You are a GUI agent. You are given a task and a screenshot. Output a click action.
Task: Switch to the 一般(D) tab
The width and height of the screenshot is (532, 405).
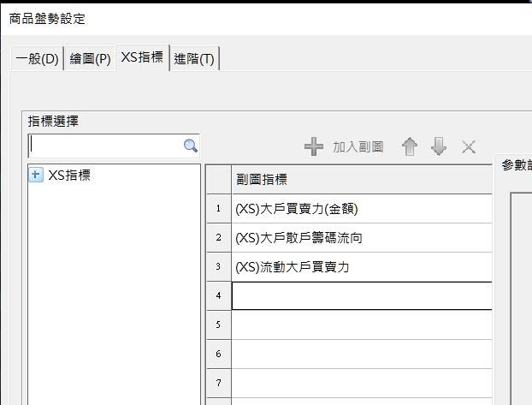[x=37, y=59]
